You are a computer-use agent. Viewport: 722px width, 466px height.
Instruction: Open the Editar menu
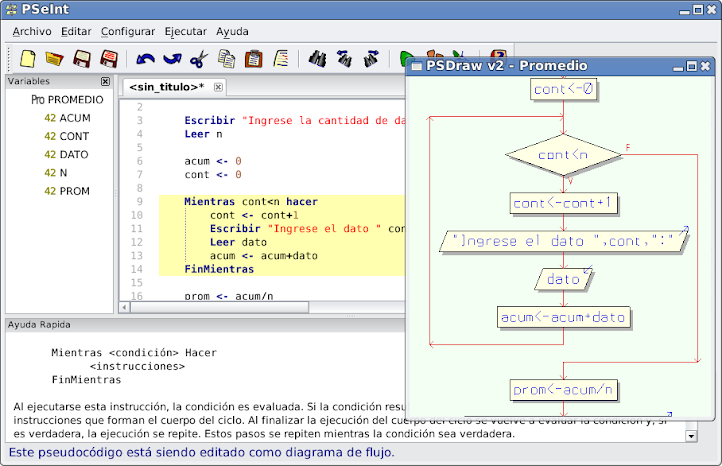pyautogui.click(x=76, y=32)
